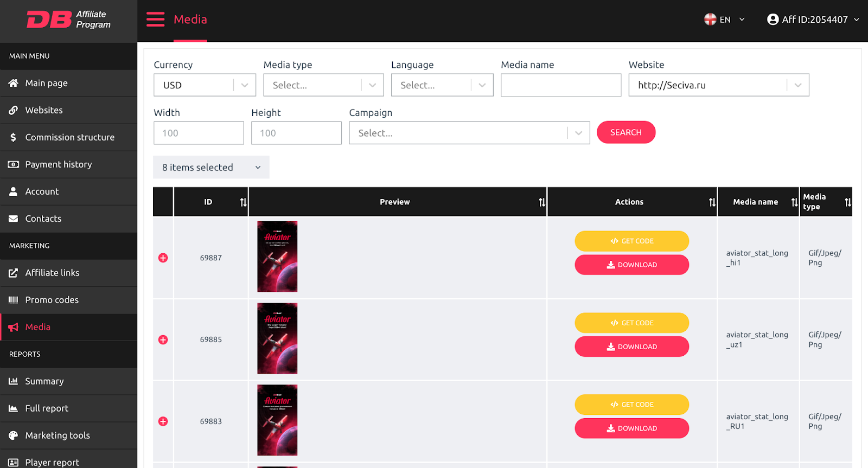The width and height of the screenshot is (868, 468).
Task: Click the bar chart icon beside Summary
Action: [14, 381]
